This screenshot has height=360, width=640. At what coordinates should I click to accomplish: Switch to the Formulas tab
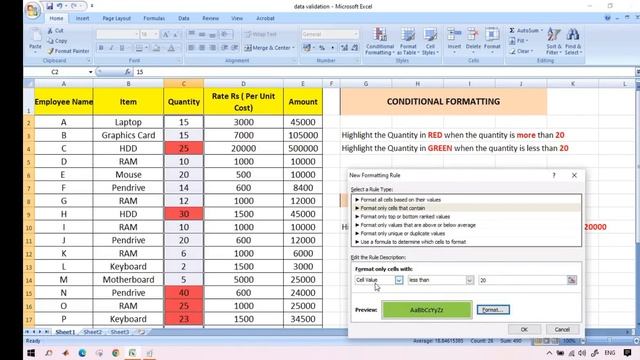[x=154, y=18]
